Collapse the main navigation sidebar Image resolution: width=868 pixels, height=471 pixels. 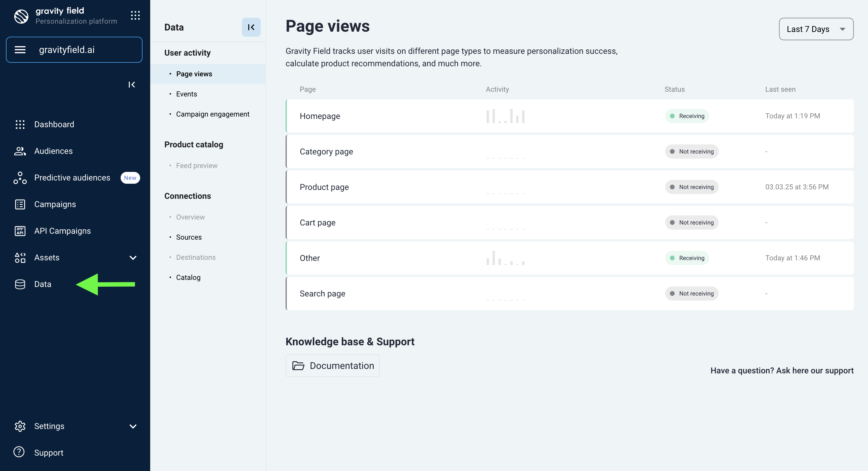pyautogui.click(x=132, y=85)
